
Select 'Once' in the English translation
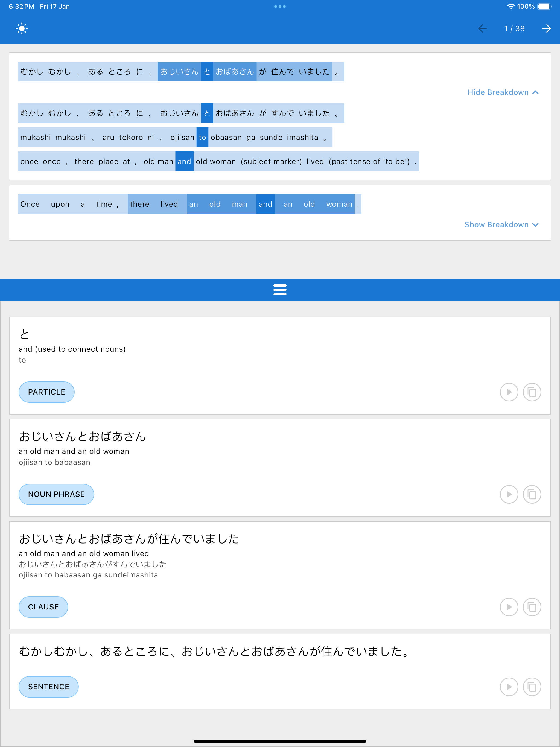30,204
